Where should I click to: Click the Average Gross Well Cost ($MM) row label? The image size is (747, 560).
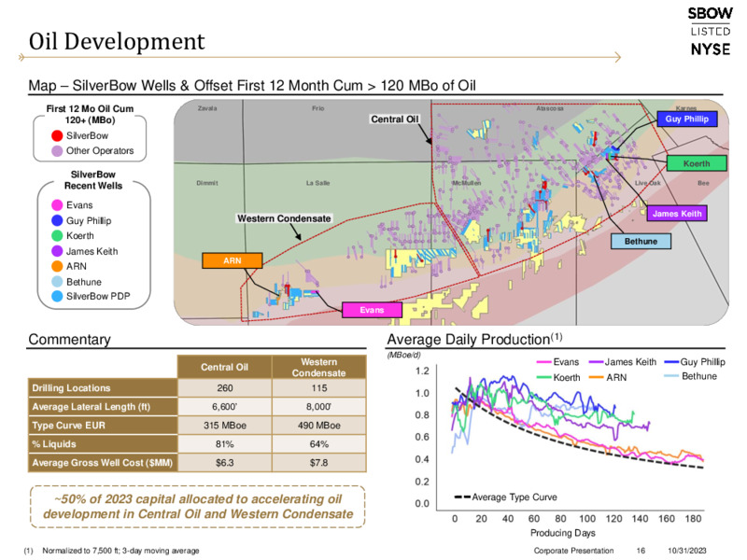click(x=103, y=462)
